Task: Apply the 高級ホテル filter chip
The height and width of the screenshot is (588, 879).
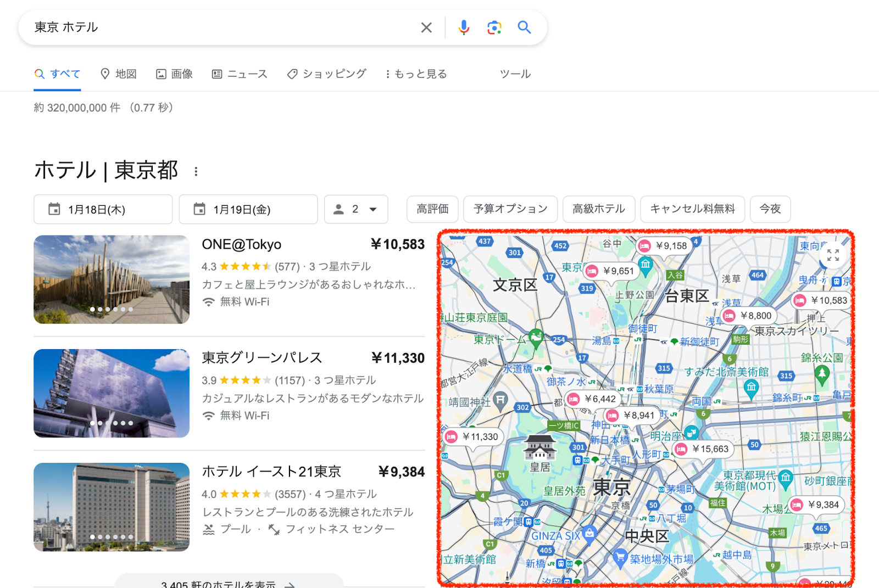Action: click(599, 209)
